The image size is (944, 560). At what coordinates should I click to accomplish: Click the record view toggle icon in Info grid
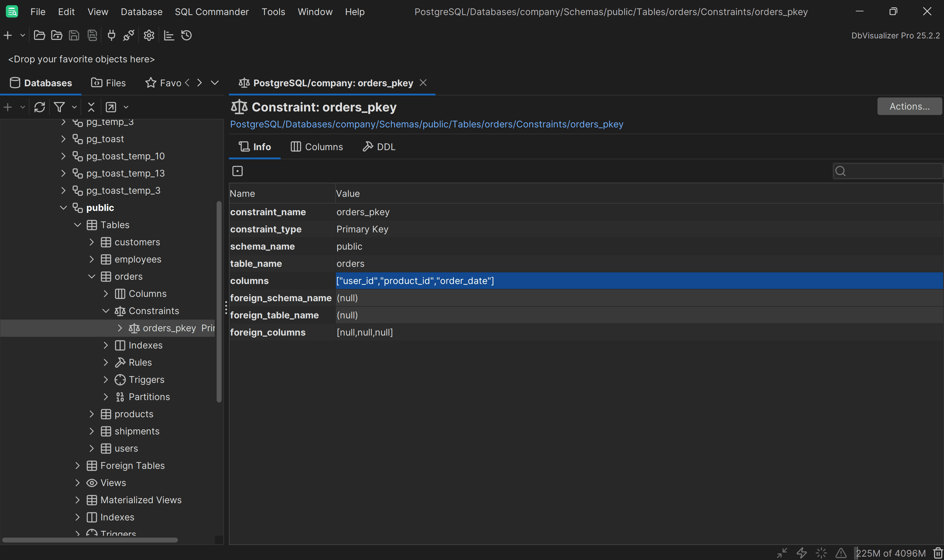[x=238, y=171]
